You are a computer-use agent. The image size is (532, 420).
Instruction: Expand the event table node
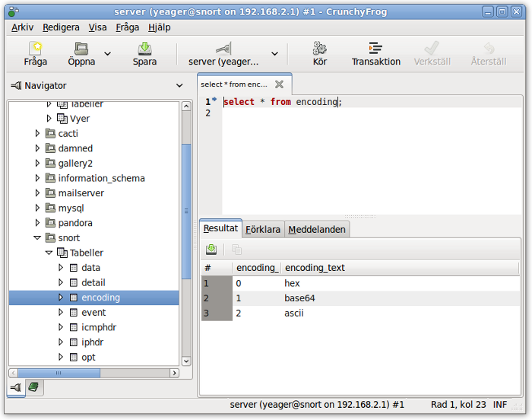61,312
